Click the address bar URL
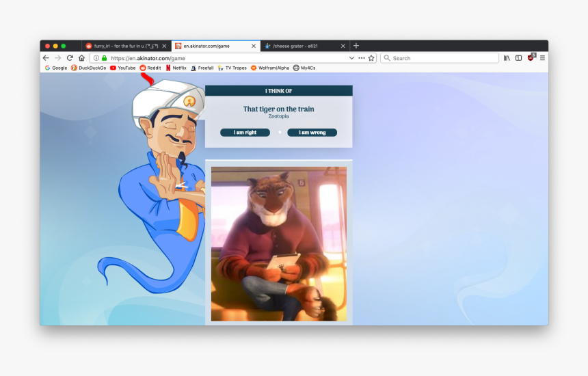 point(148,58)
